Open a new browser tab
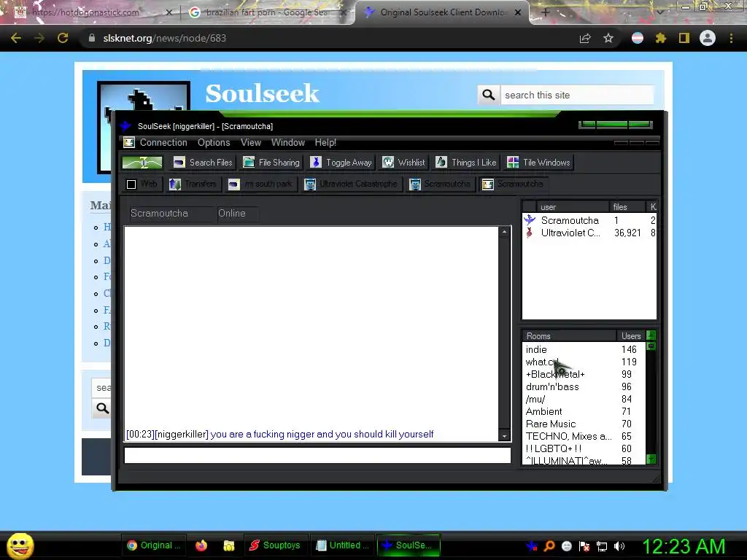 tap(546, 12)
